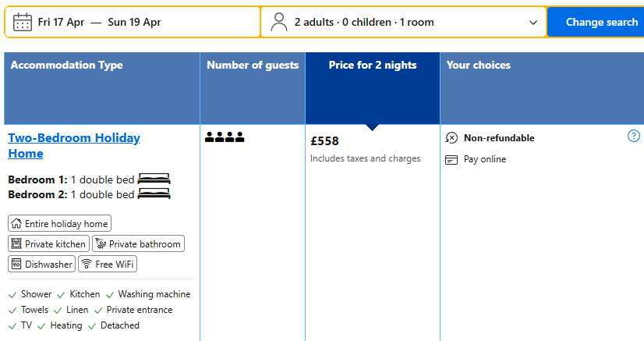Click the Price for 2 nights header
This screenshot has width=644, height=341.
coord(373,66)
